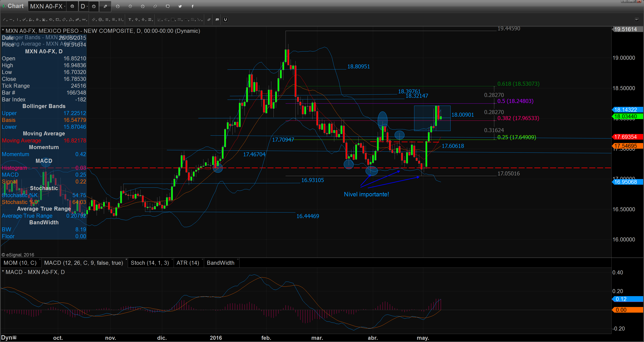Select the parallel channel lines tool
This screenshot has height=342, width=644.
click(77, 20)
